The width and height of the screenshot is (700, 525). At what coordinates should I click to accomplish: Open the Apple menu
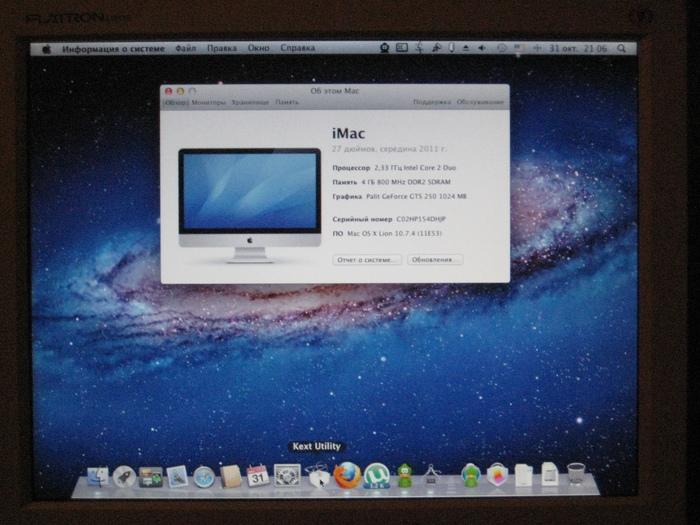point(46,49)
